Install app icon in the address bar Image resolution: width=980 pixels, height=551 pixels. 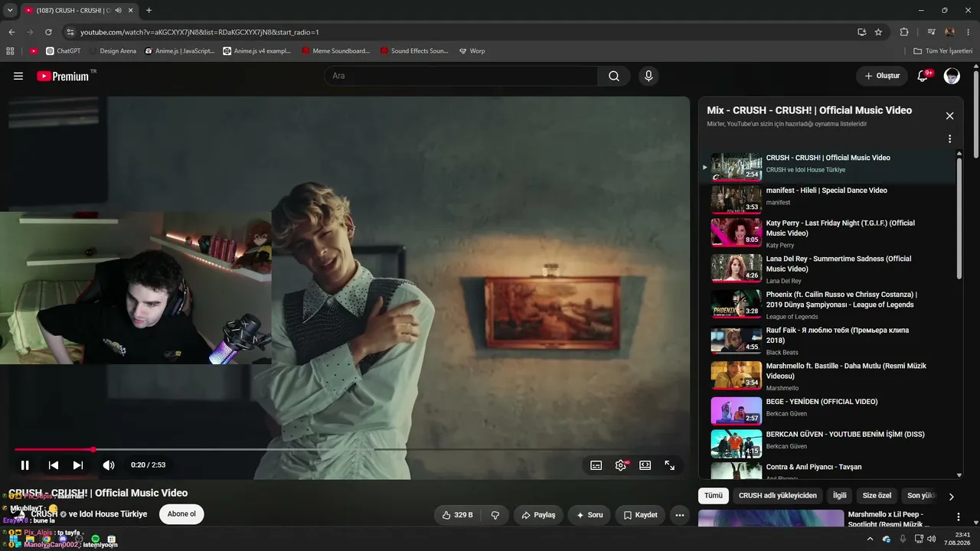tap(861, 32)
